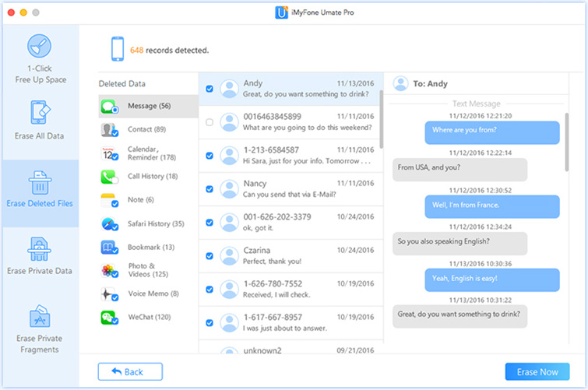Select the Safari History (35) category
Screen dimensions: 588x390
click(149, 224)
